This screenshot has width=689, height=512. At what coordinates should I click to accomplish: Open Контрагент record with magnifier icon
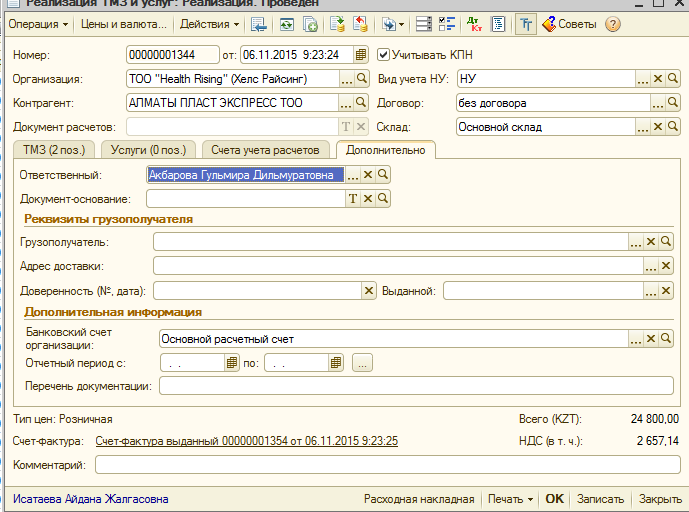pyautogui.click(x=361, y=103)
